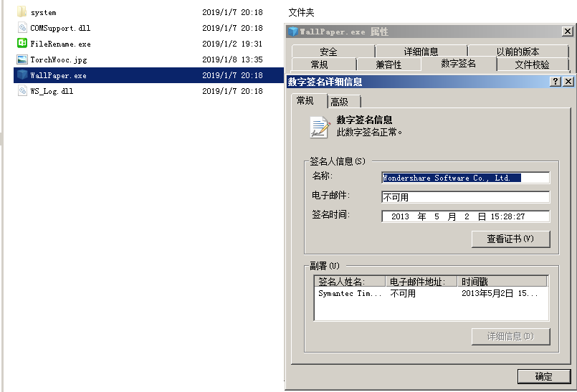Click the disabled 详细信息(D) button
577x392 pixels.
[511, 336]
